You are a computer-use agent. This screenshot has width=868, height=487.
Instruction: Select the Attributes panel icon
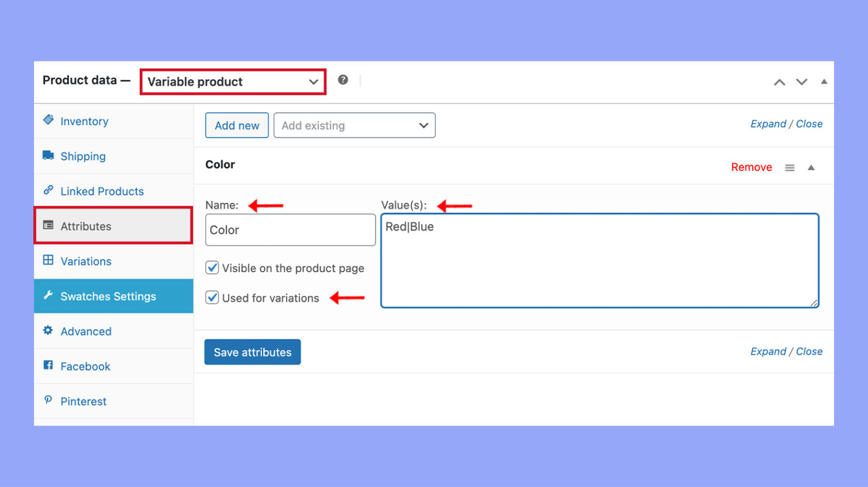48,226
